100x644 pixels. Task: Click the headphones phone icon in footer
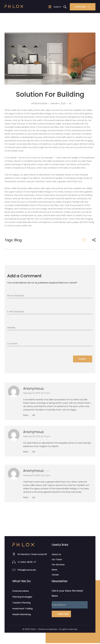[14, 562]
